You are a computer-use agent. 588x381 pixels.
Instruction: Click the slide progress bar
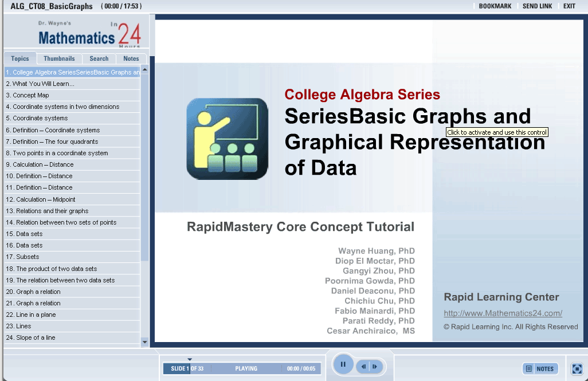click(x=242, y=368)
